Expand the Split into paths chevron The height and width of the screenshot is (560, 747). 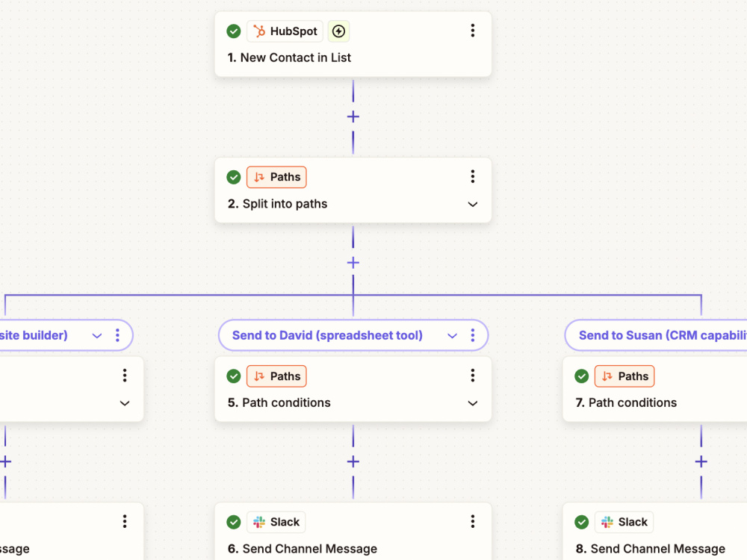(x=473, y=205)
